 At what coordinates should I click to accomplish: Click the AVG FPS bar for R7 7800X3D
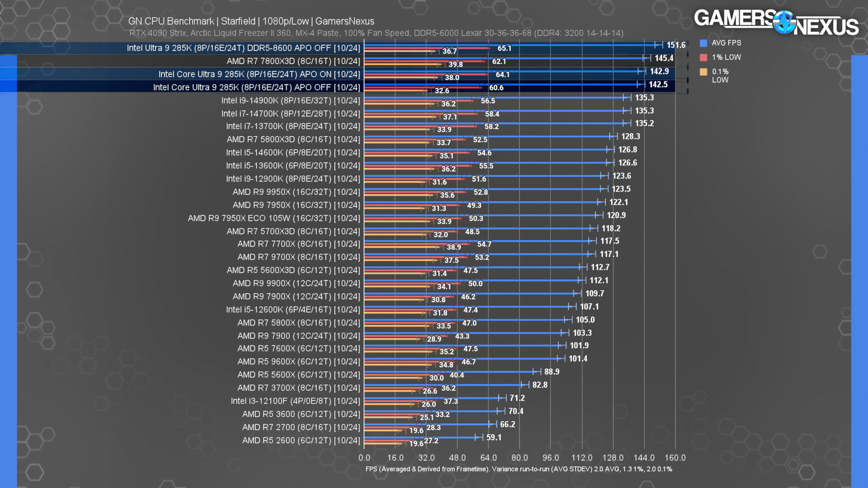[x=505, y=58]
